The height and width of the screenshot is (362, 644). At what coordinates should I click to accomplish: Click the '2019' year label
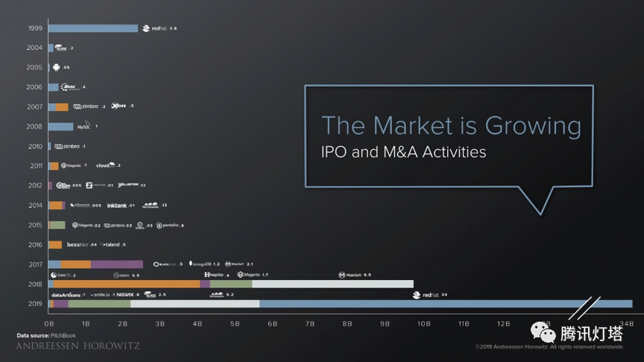coord(35,304)
